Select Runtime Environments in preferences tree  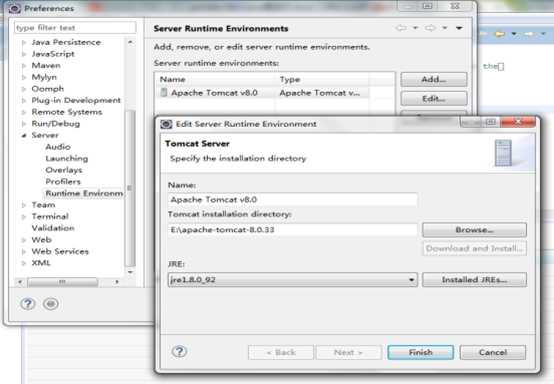[x=84, y=193]
